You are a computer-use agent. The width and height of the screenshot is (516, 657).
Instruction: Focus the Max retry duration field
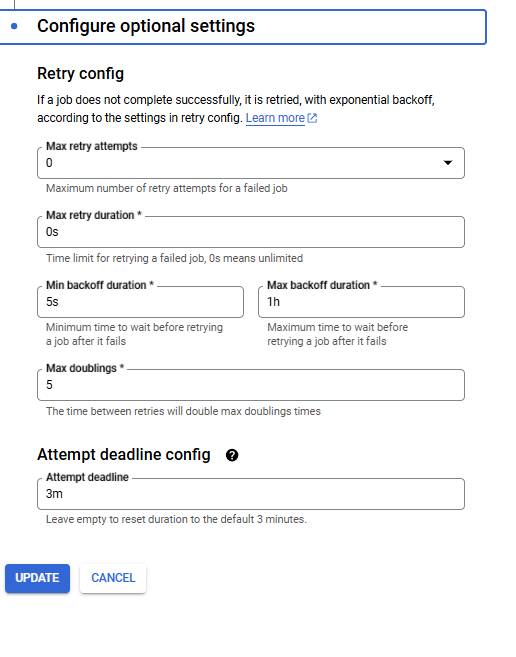pyautogui.click(x=251, y=232)
